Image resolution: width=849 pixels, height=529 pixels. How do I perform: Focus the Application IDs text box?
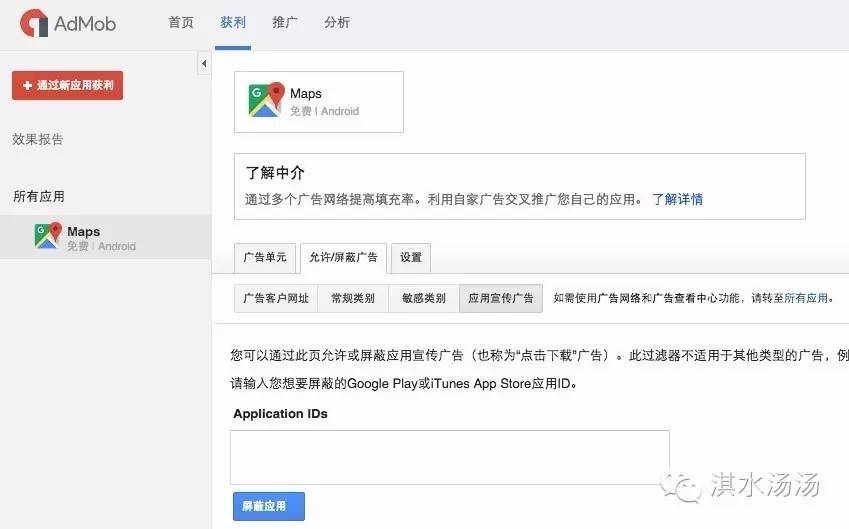(450, 458)
